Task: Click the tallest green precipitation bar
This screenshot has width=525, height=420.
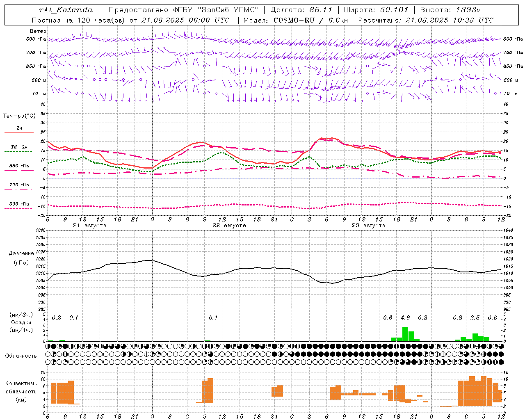Action: 405,334
